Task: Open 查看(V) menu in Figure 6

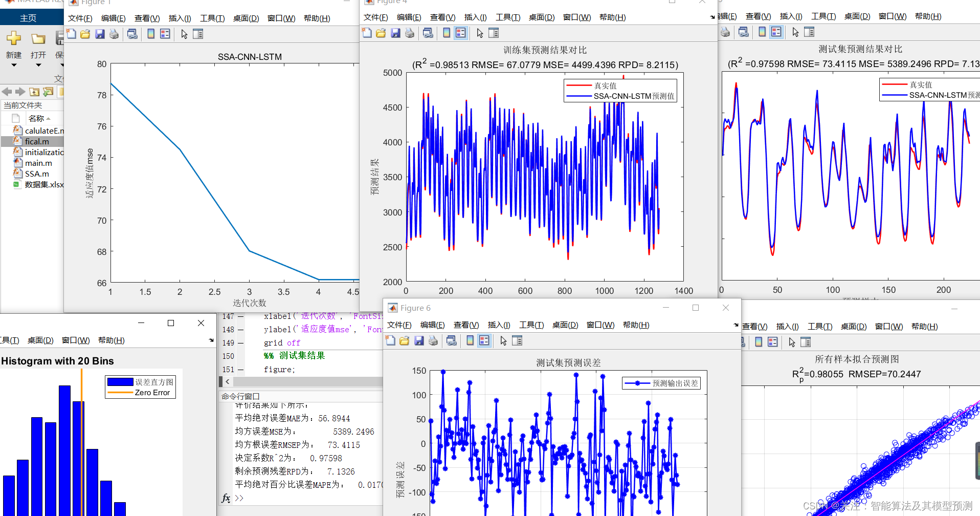Action: (x=466, y=325)
